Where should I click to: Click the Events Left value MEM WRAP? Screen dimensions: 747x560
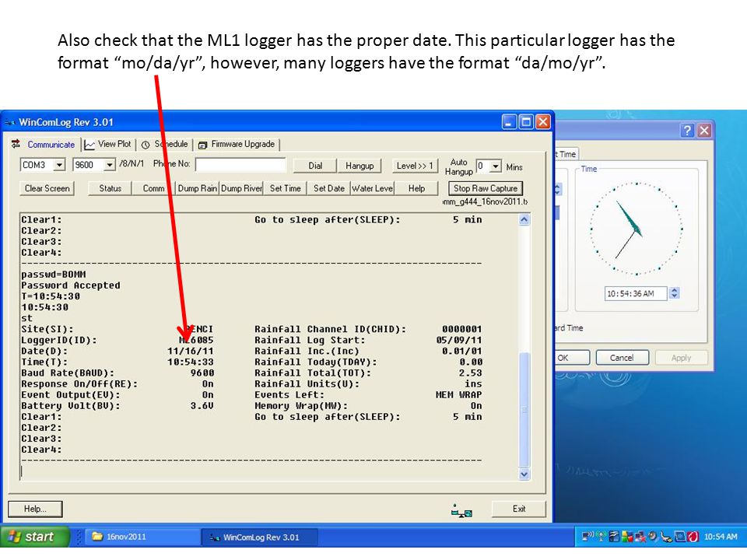pyautogui.click(x=459, y=395)
